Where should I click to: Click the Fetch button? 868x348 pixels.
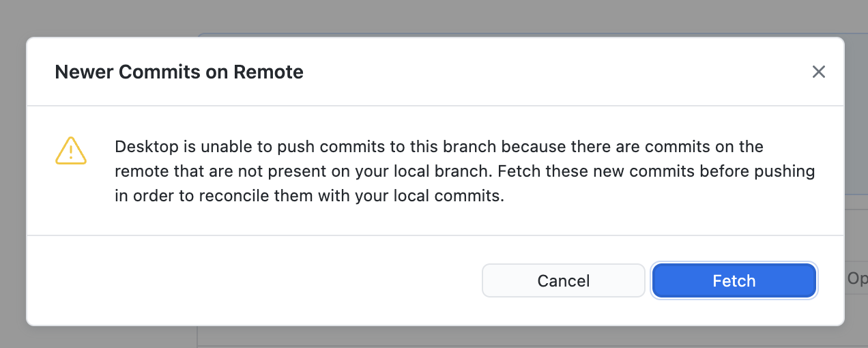click(734, 280)
